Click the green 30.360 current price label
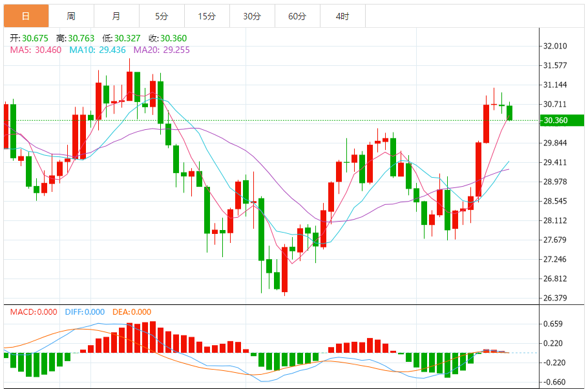Image resolution: width=588 pixels, height=389 pixels. point(562,120)
